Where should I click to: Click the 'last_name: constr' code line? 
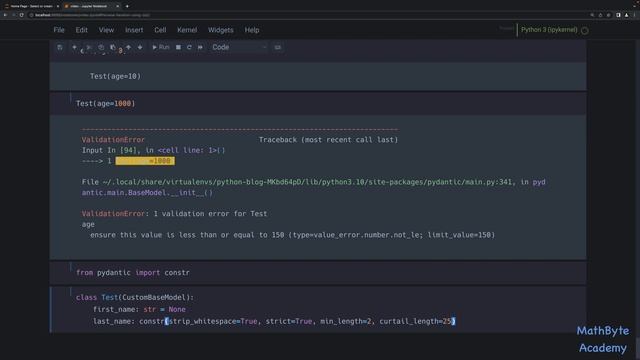tap(274, 321)
